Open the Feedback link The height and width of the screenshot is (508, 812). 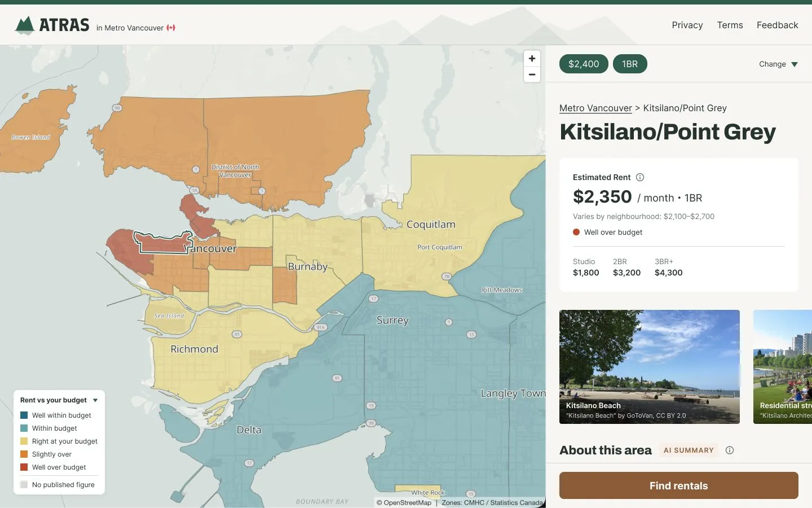tap(778, 25)
